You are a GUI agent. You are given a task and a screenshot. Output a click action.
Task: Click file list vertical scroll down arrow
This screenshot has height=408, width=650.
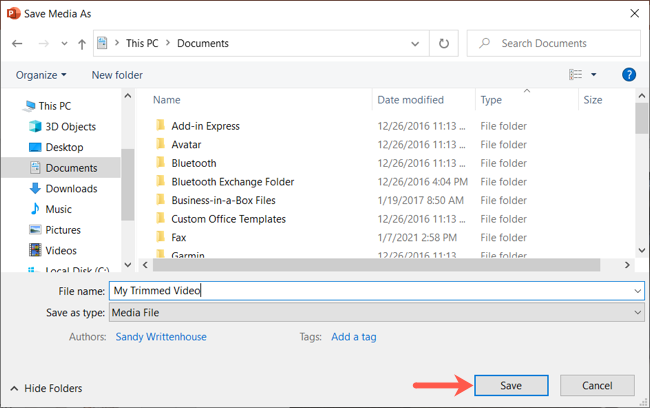coord(642,250)
